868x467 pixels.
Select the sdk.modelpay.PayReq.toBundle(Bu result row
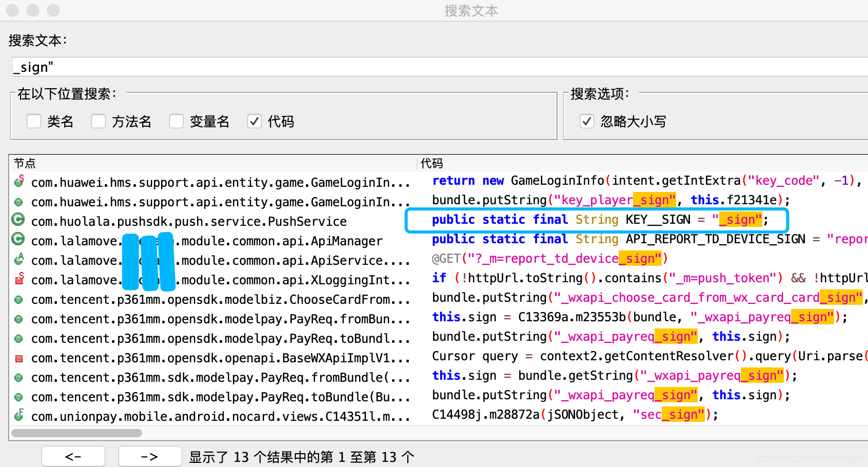[221, 397]
